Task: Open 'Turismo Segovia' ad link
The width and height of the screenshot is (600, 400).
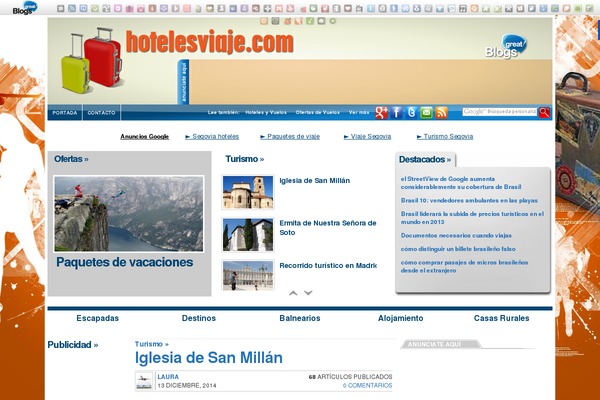Action: click(x=445, y=137)
